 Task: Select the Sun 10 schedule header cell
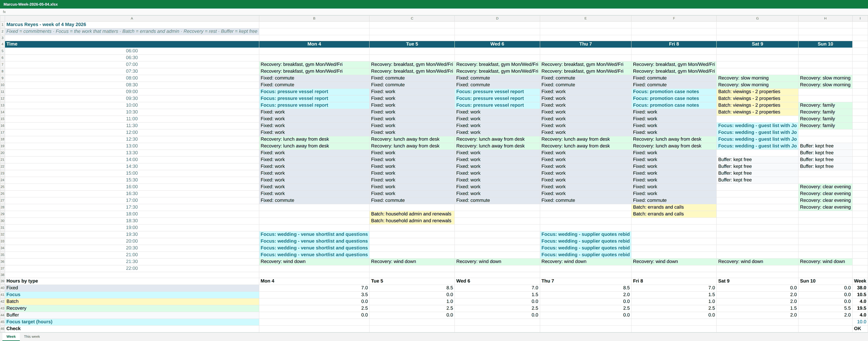click(825, 44)
